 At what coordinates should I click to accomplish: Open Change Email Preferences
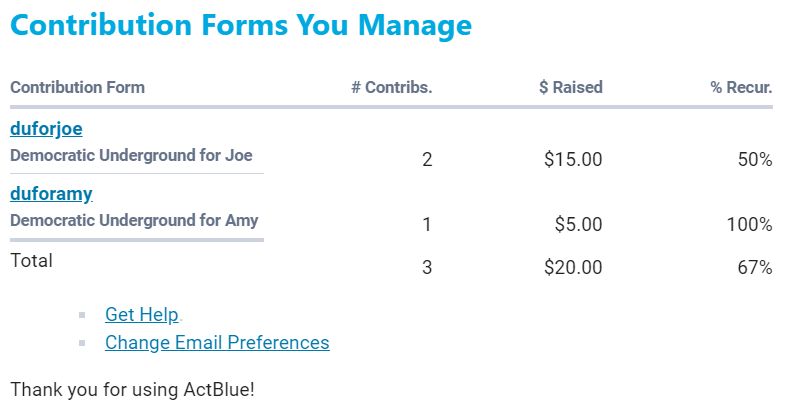click(x=217, y=342)
